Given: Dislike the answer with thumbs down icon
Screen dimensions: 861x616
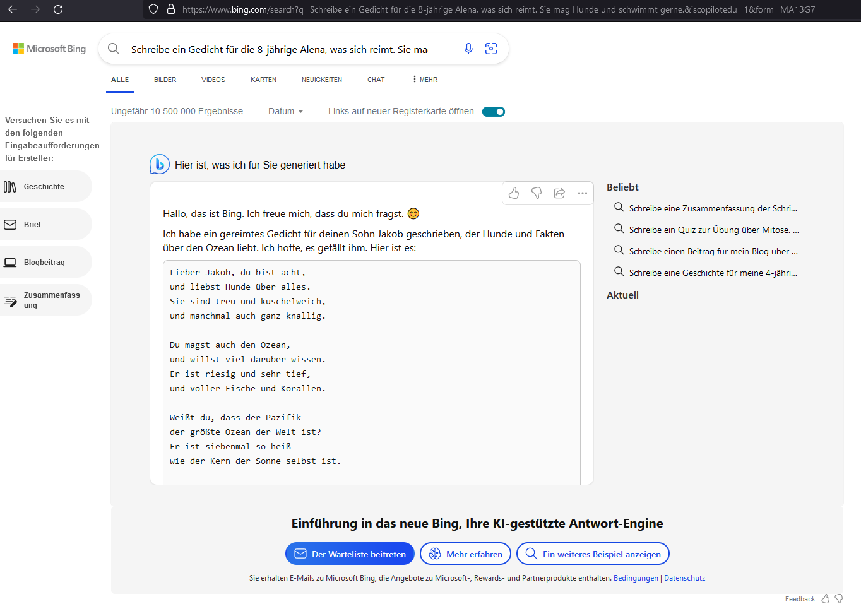Looking at the screenshot, I should coord(537,193).
